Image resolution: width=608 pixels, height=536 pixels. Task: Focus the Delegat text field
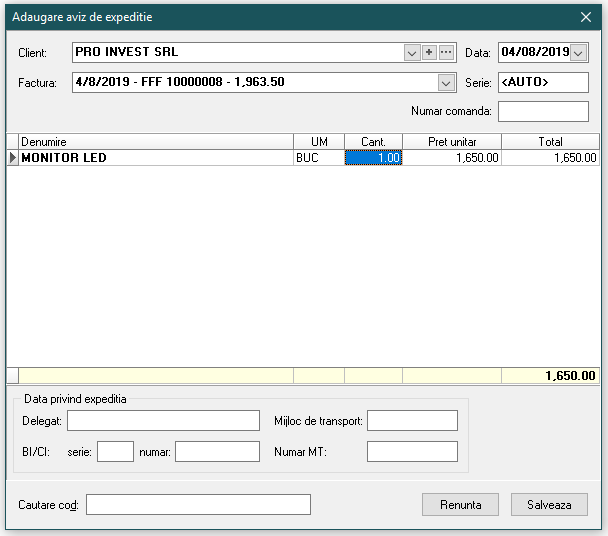[x=163, y=421]
